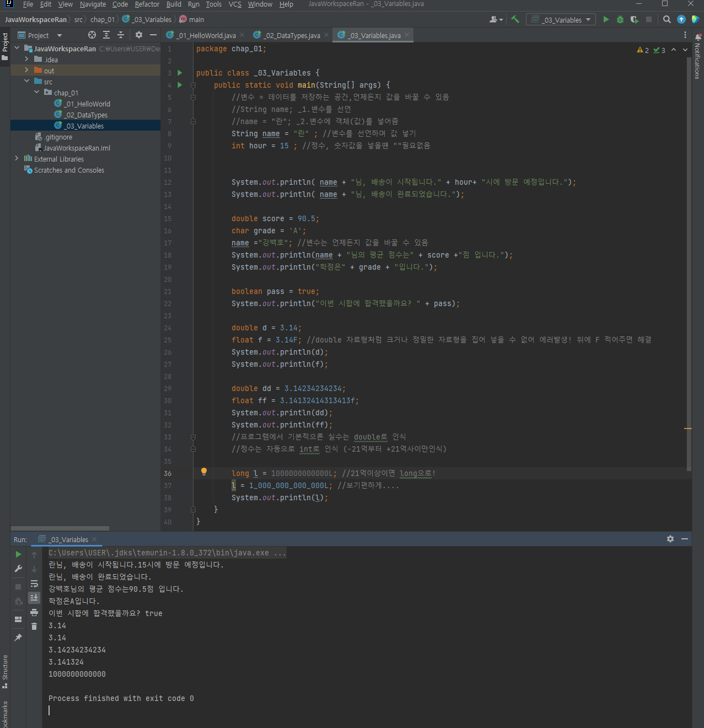Toggle the Notifications side tool window button

pos(698,57)
